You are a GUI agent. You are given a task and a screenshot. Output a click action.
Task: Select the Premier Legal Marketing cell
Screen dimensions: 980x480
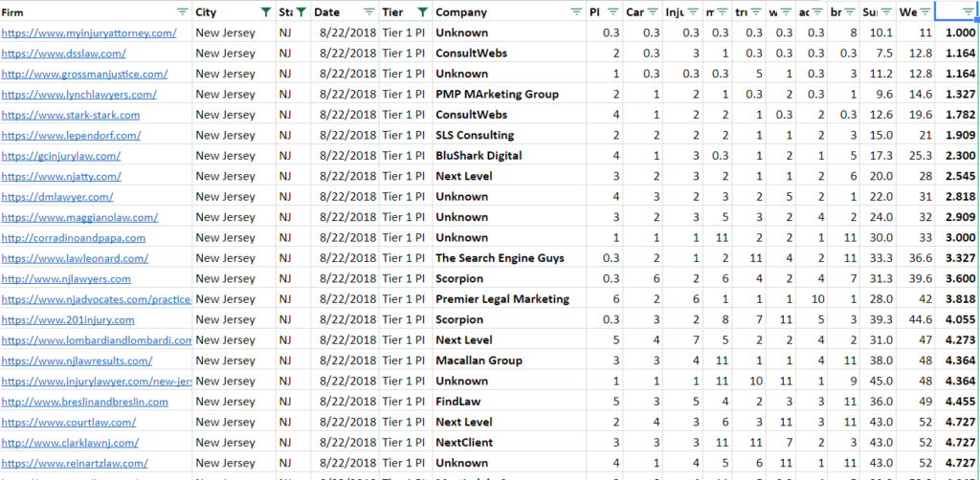click(509, 299)
